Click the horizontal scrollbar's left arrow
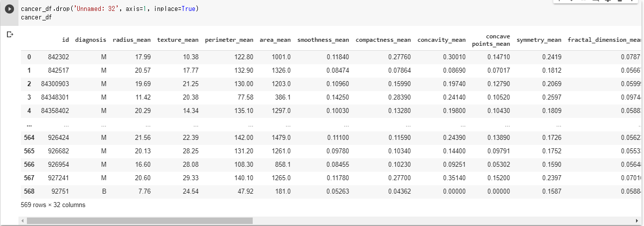Image resolution: width=644 pixels, height=226 pixels. (21, 221)
